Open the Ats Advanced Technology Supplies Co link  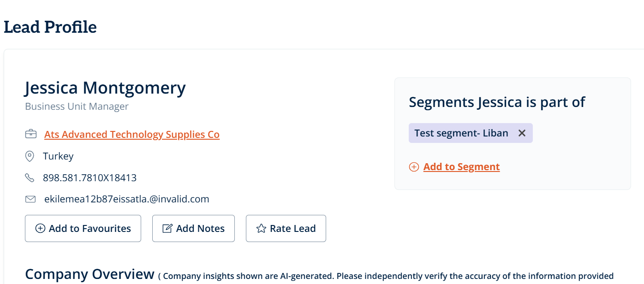132,135
